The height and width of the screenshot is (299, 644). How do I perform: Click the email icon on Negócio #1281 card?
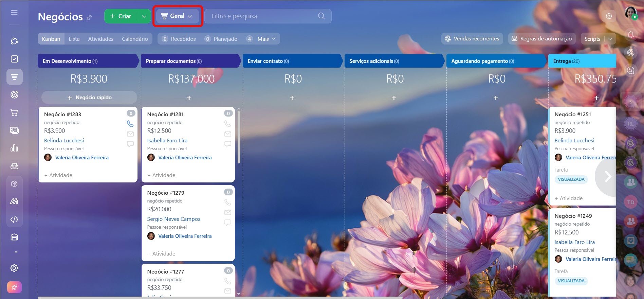click(228, 134)
